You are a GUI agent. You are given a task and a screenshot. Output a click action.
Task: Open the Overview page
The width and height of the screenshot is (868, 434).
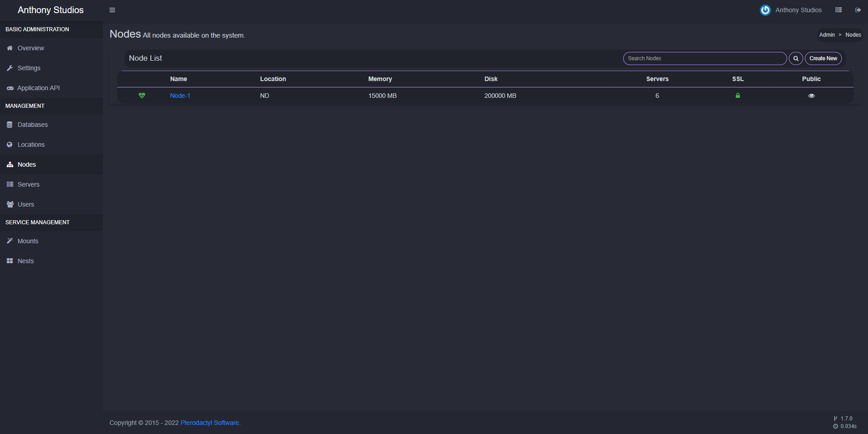click(51, 48)
